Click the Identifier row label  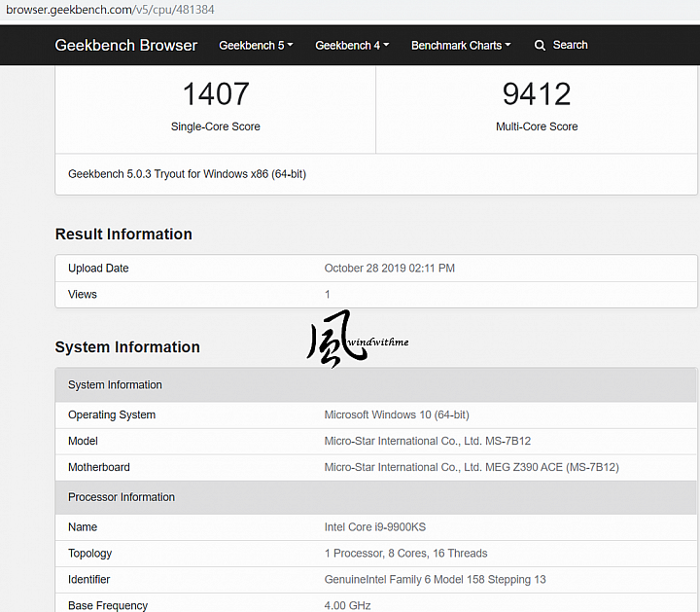point(88,579)
